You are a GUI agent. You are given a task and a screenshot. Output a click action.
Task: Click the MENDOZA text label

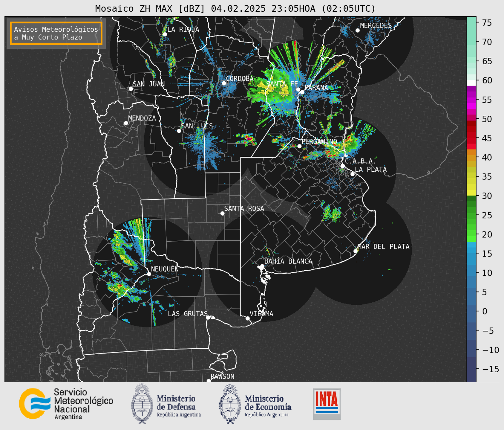point(142,118)
